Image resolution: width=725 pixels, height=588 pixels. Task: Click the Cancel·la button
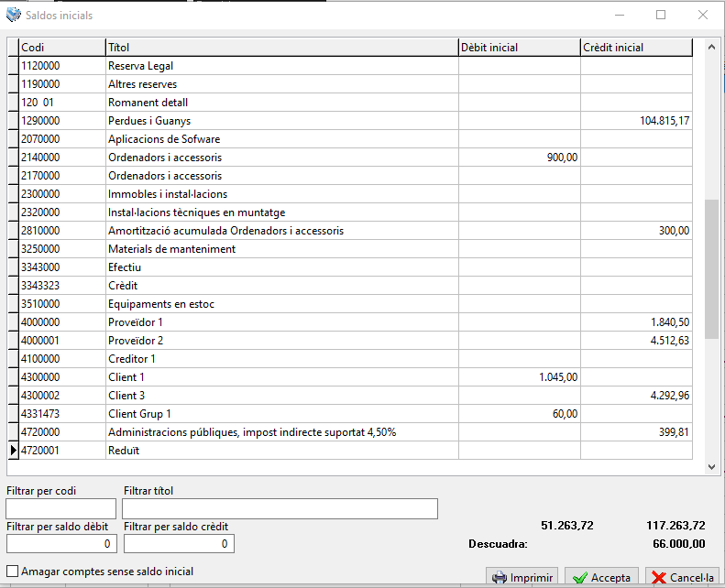tap(683, 577)
